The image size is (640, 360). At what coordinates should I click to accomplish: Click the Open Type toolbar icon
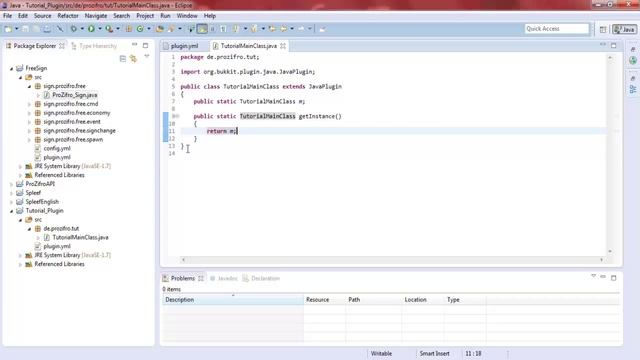click(x=160, y=29)
